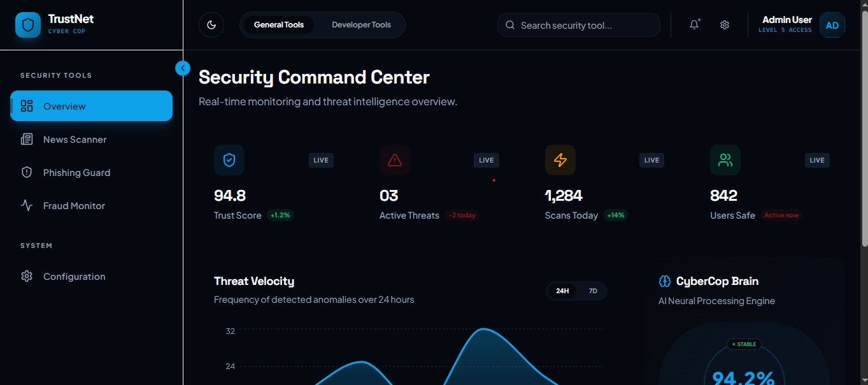868x385 pixels.
Task: Collapse the sidebar with the chevron
Action: (x=183, y=68)
